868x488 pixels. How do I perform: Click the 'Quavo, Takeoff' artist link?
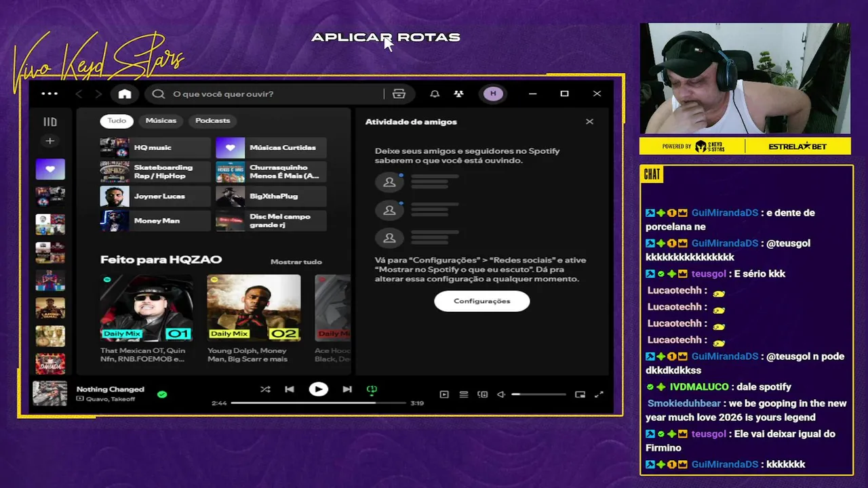(x=110, y=399)
